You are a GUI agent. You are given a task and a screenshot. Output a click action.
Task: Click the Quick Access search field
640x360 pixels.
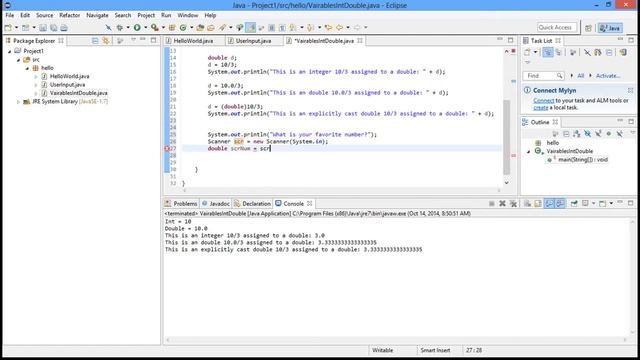[x=557, y=27]
